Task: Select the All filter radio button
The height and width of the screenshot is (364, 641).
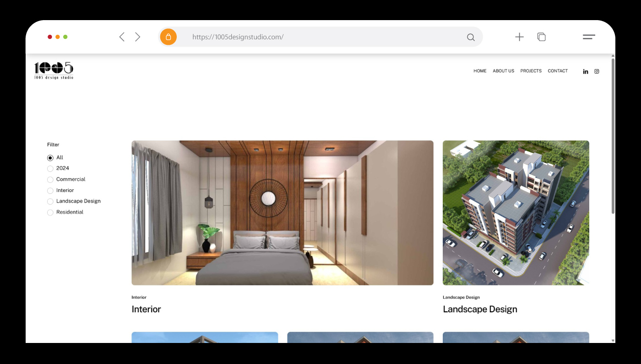Action: click(50, 158)
